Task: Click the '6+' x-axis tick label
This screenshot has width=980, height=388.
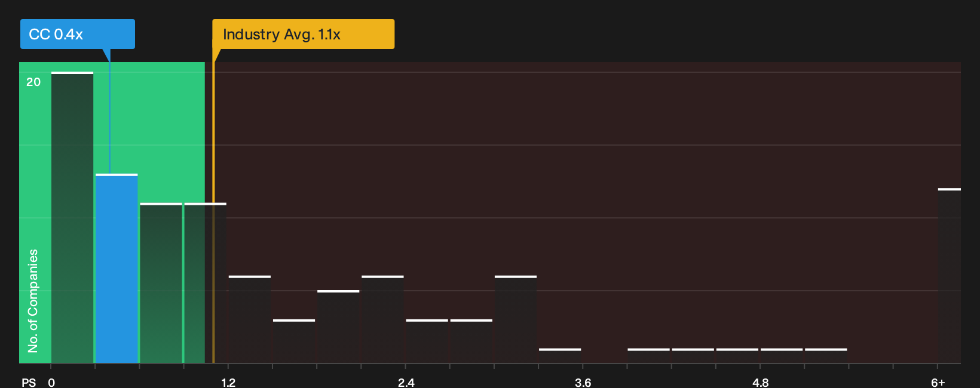Action: pos(938,383)
